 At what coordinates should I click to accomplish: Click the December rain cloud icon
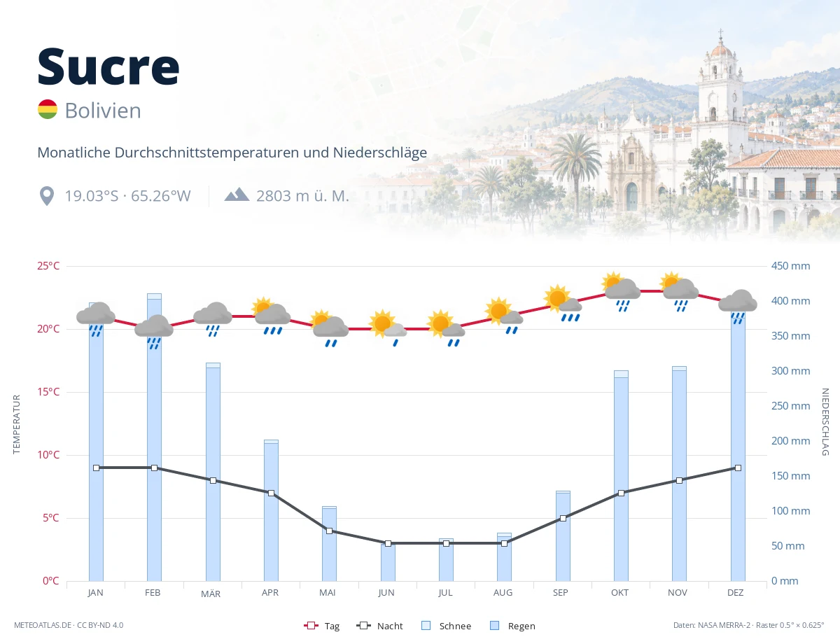coord(738,306)
